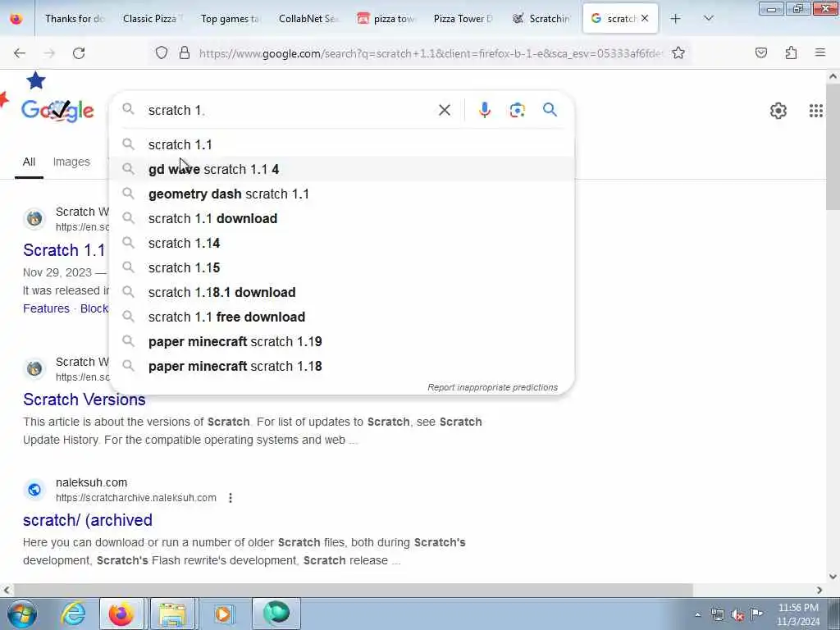Choose suggestion 'paper minecraft scratch 1.19'
The image size is (840, 630).
pyautogui.click(x=342, y=342)
